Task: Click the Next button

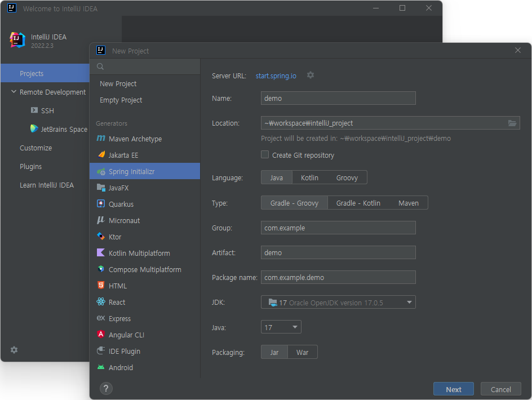Action: tap(453, 389)
